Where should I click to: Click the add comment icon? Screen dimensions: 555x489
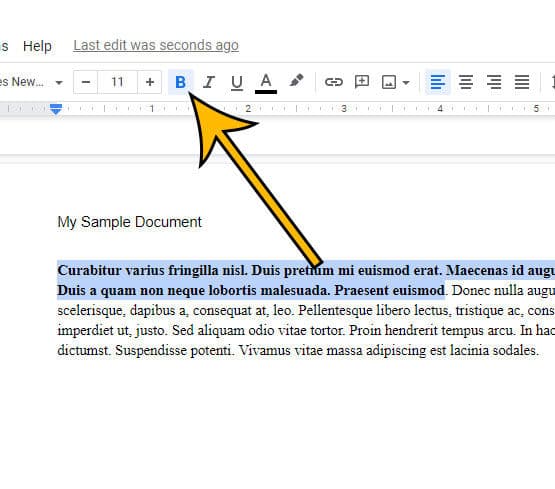click(362, 82)
